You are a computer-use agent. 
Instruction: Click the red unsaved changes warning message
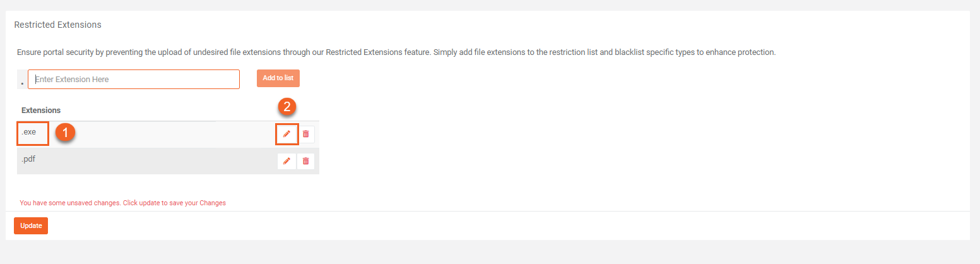coord(123,203)
